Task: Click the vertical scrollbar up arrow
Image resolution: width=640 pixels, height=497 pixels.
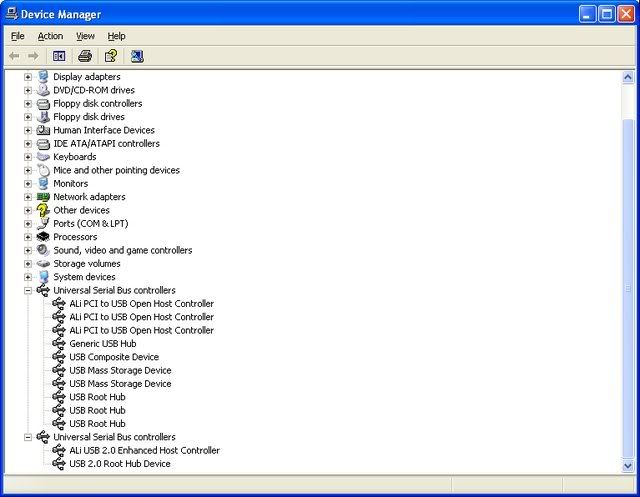Action: (627, 77)
